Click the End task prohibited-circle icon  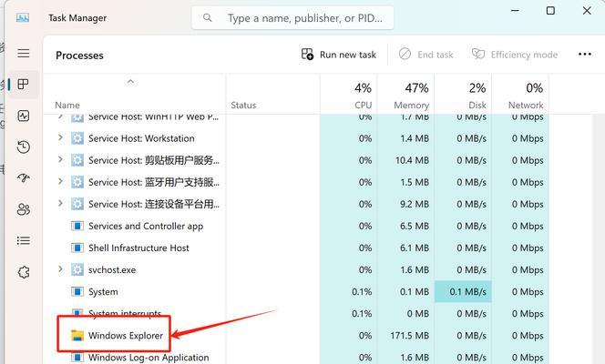pos(405,54)
